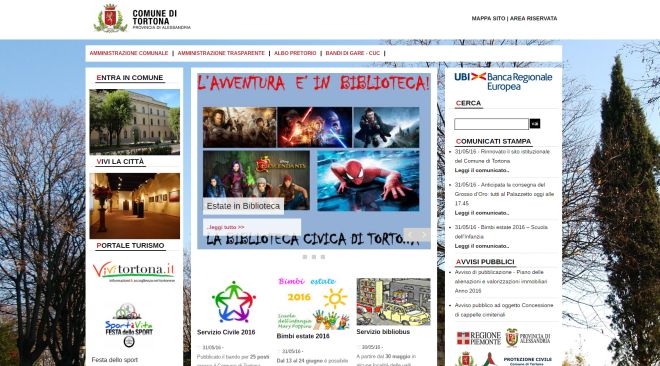Click the Comunicati Stampa heading
This screenshot has width=660, height=366.
(493, 141)
